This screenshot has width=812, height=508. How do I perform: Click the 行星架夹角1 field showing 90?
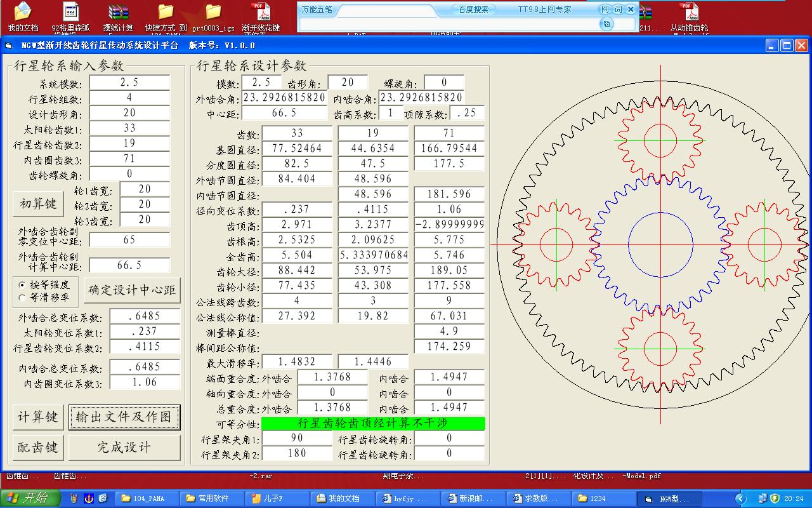297,438
